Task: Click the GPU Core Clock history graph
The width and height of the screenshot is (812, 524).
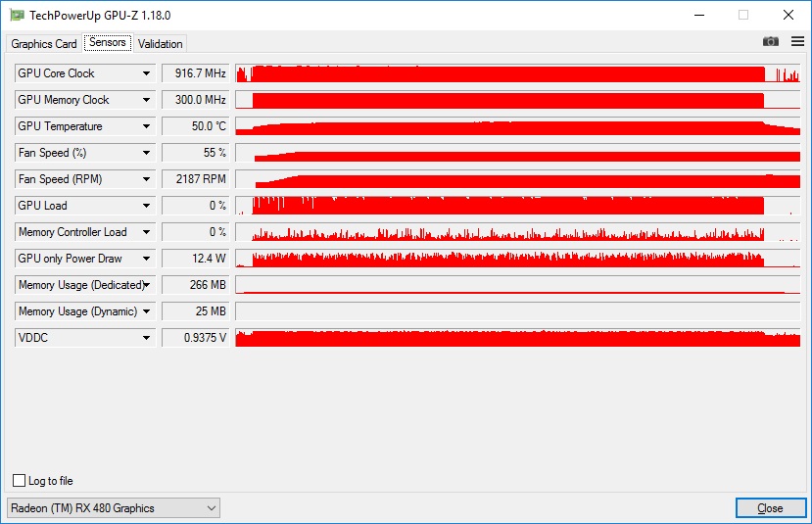Action: click(x=518, y=73)
